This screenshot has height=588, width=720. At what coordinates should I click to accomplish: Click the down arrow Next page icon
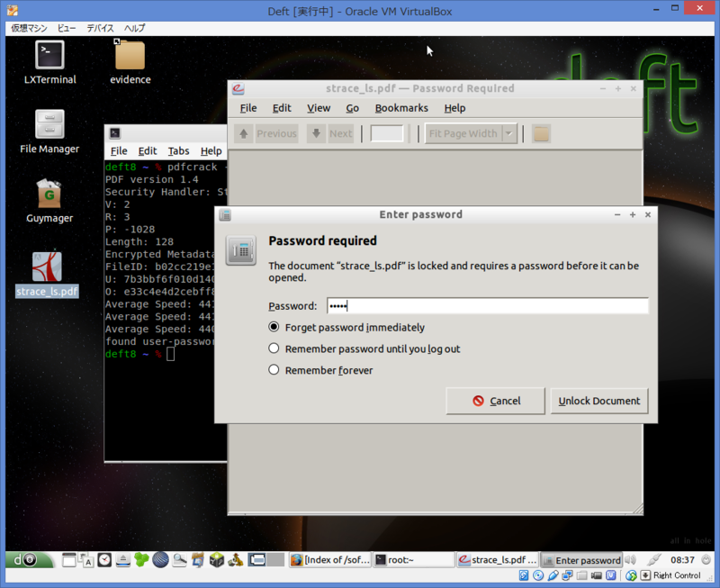[x=316, y=133]
